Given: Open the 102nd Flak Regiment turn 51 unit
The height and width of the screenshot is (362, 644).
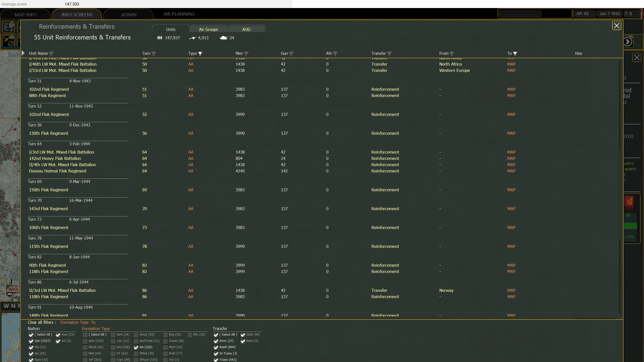Looking at the screenshot, I should coord(49,89).
